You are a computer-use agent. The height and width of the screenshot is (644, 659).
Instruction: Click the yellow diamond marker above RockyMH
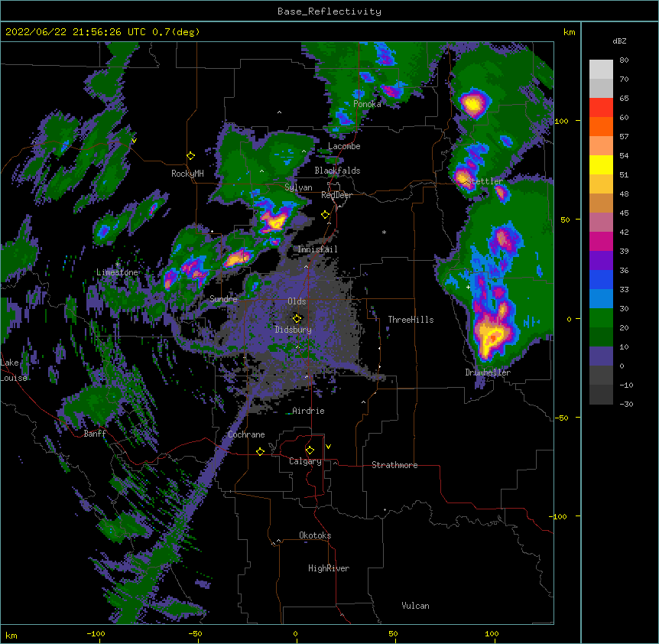click(191, 156)
